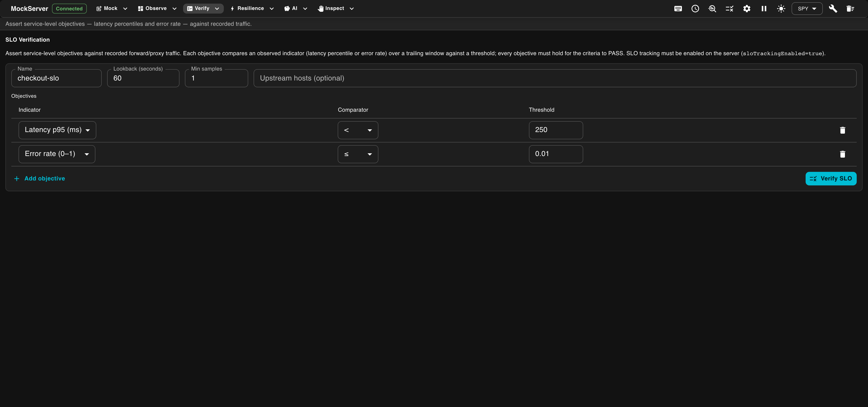The height and width of the screenshot is (407, 868).
Task: Click the threshold field showing 0.01
Action: pos(556,154)
